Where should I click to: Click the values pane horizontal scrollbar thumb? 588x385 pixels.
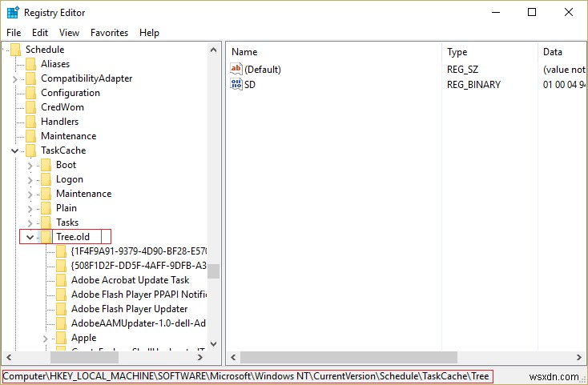tap(348, 357)
